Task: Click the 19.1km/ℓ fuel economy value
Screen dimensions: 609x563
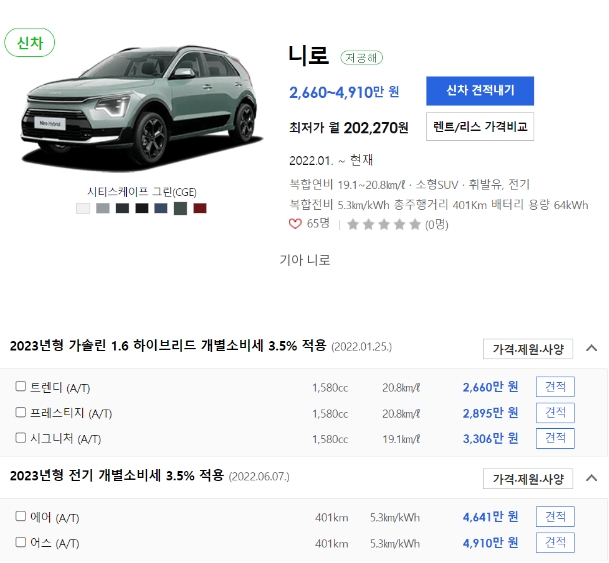Action: [401, 439]
